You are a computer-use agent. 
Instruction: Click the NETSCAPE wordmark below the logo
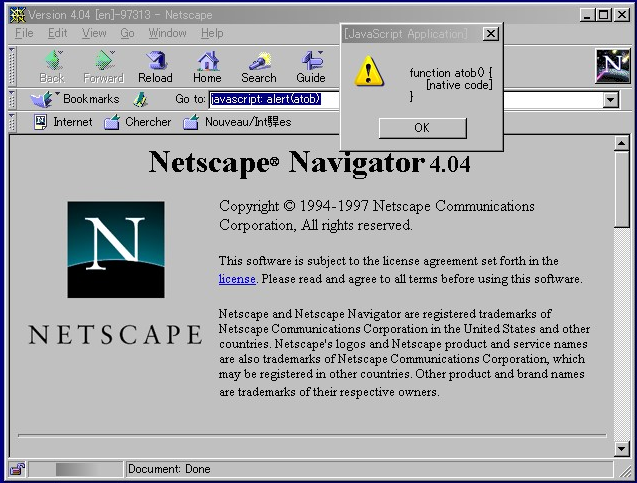115,335
